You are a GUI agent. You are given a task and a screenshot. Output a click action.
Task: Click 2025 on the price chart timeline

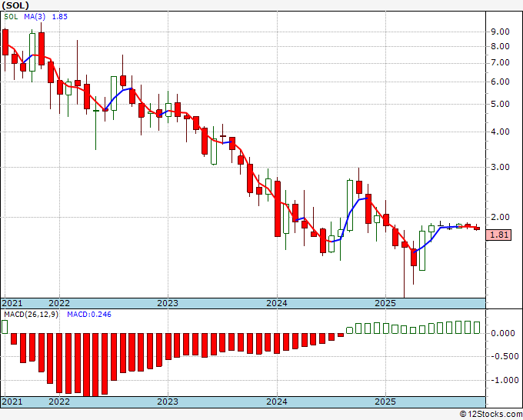(385, 303)
